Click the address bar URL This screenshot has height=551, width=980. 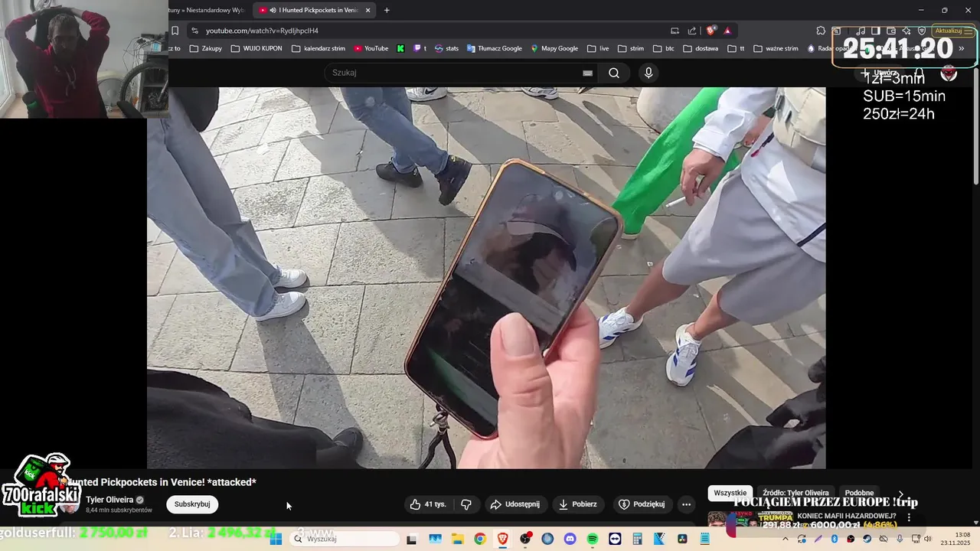click(262, 31)
